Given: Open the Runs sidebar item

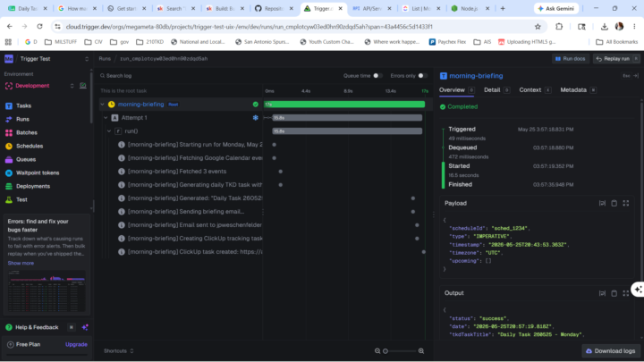Looking at the screenshot, I should pos(22,119).
